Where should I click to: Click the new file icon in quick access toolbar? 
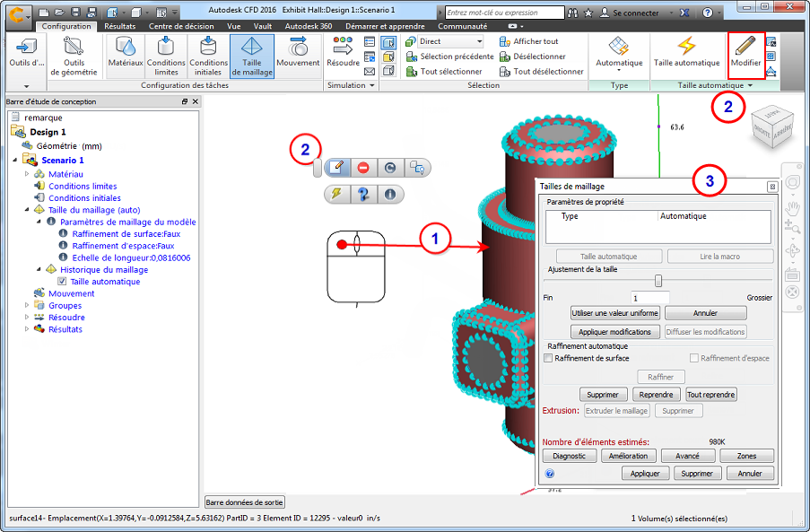coord(45,12)
